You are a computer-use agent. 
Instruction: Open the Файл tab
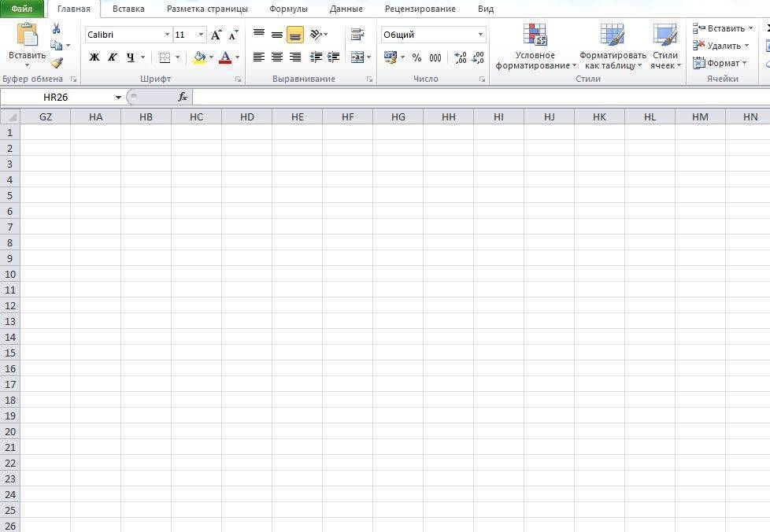pyautogui.click(x=21, y=9)
